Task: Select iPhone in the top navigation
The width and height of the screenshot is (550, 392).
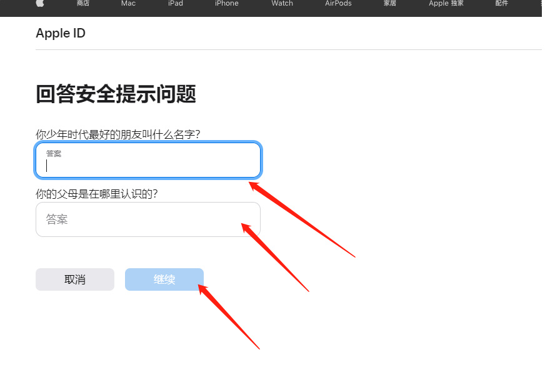Action: click(x=226, y=4)
